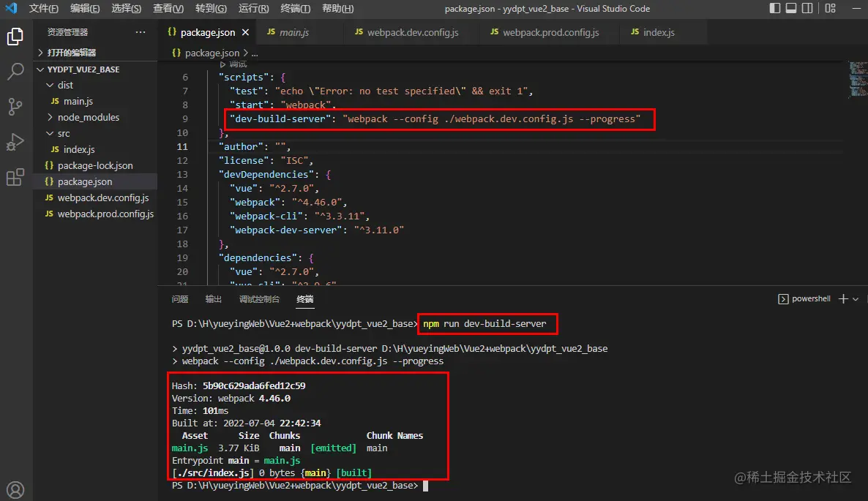Toggle primary sidebar layout icon
Image resolution: width=868 pixels, height=501 pixels.
coord(775,8)
